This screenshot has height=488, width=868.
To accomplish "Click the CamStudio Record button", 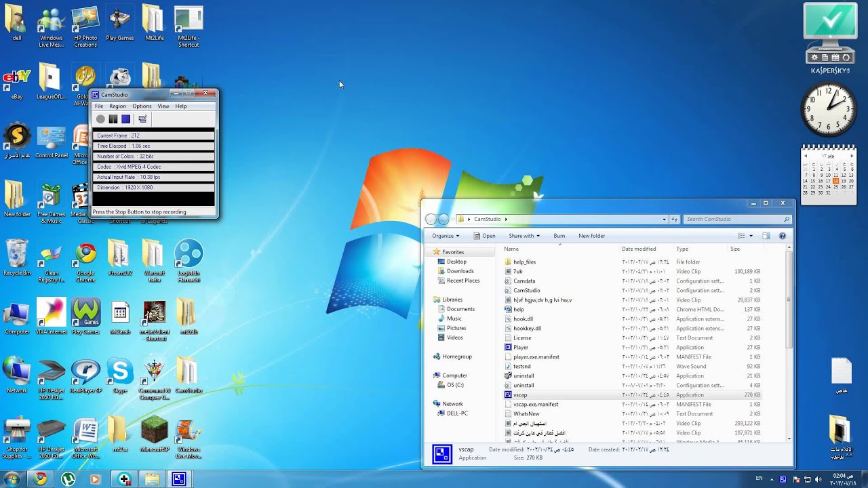I will click(100, 119).
